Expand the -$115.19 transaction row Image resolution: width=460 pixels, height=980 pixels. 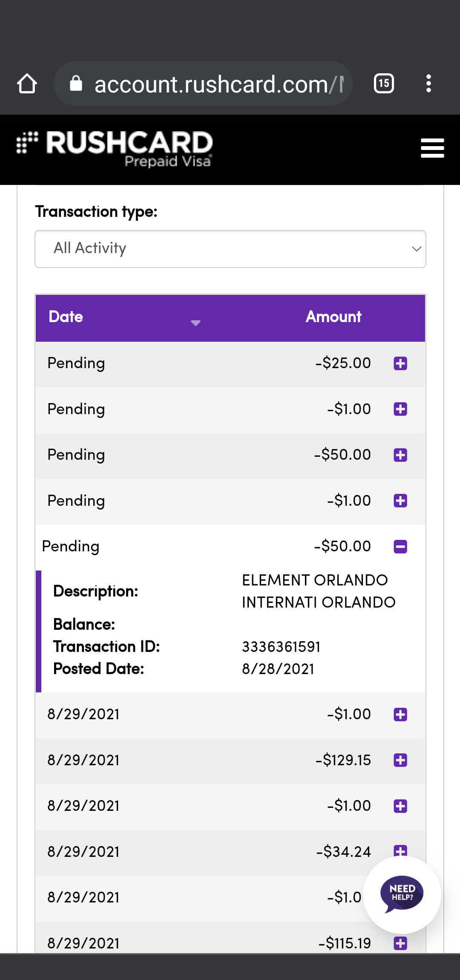(x=400, y=943)
